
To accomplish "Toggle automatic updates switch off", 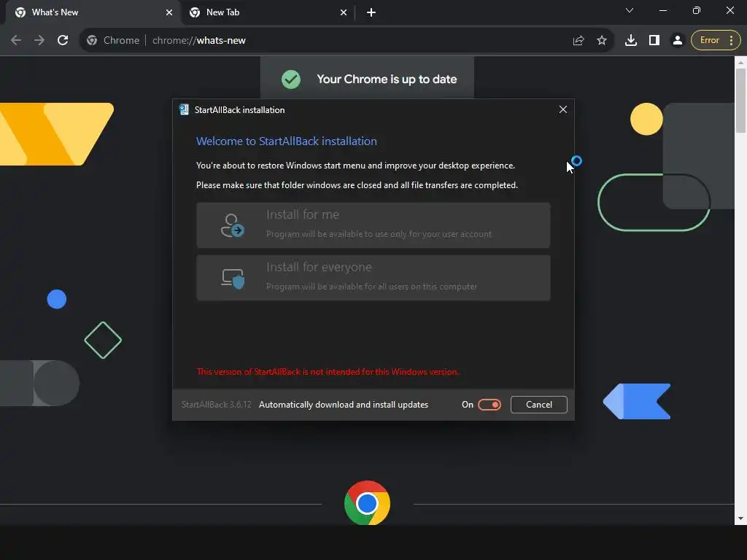I will [x=489, y=404].
